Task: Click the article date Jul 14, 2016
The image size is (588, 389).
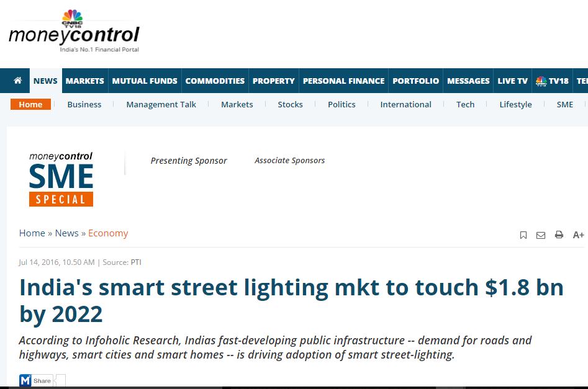Action: click(39, 262)
